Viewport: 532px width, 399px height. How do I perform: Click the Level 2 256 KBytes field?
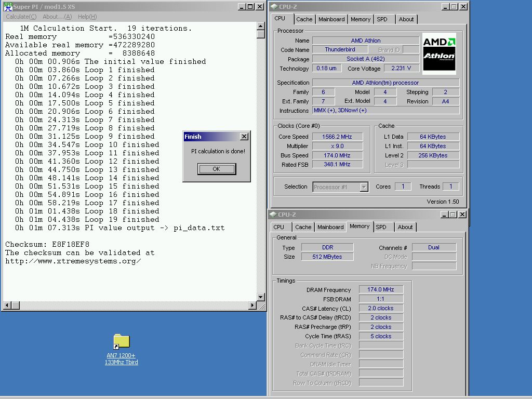pyautogui.click(x=433, y=155)
